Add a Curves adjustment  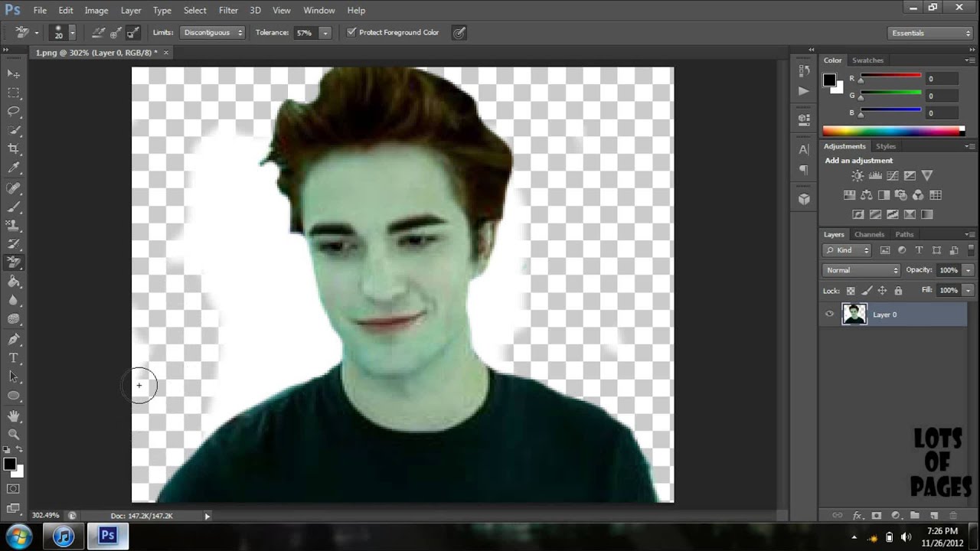[893, 176]
